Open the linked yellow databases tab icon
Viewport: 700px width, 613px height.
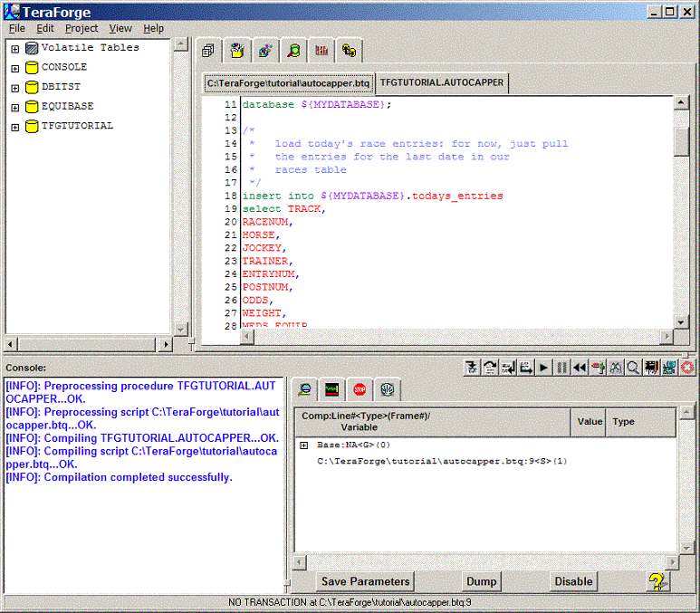(350, 51)
